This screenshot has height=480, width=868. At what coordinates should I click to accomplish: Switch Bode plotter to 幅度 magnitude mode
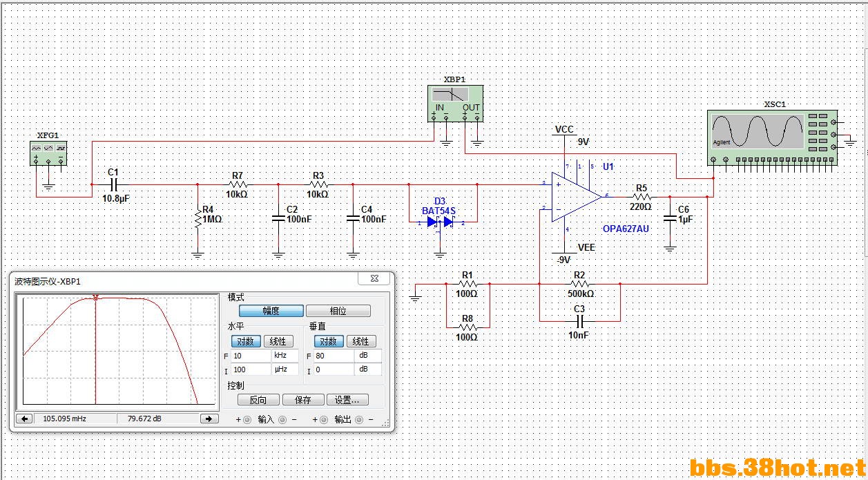point(271,311)
